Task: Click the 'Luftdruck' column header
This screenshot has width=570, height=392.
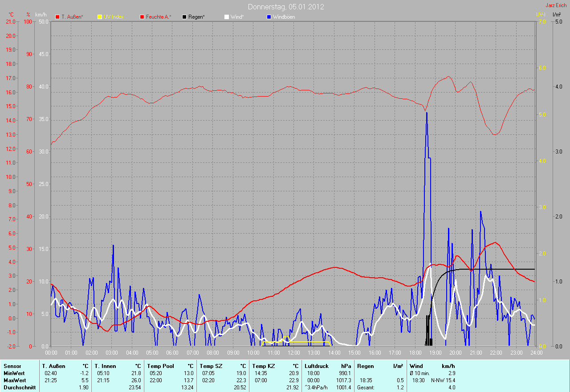Action: point(316,366)
